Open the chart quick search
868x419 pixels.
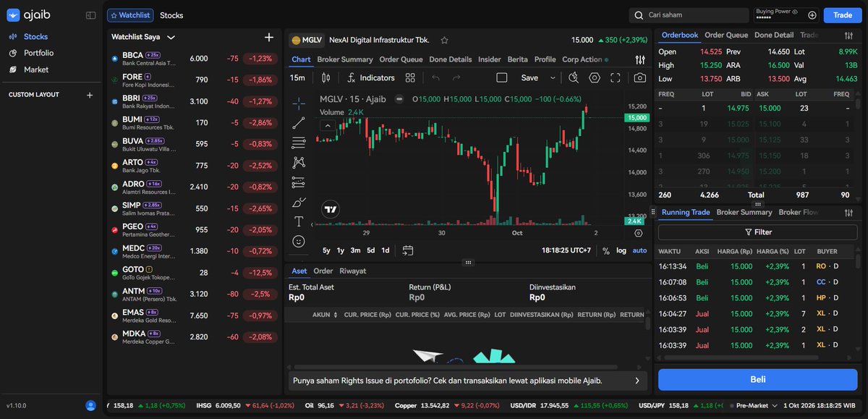point(574,77)
